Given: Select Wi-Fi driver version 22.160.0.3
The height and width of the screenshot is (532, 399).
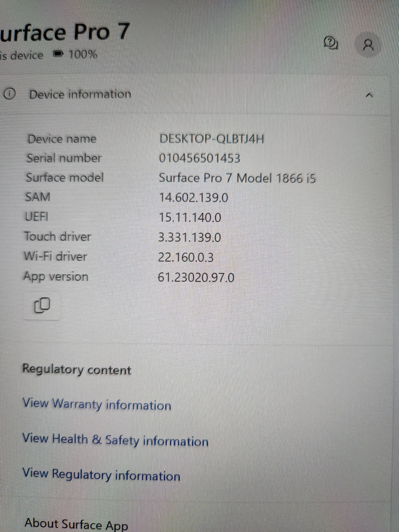Looking at the screenshot, I should click(x=186, y=257).
